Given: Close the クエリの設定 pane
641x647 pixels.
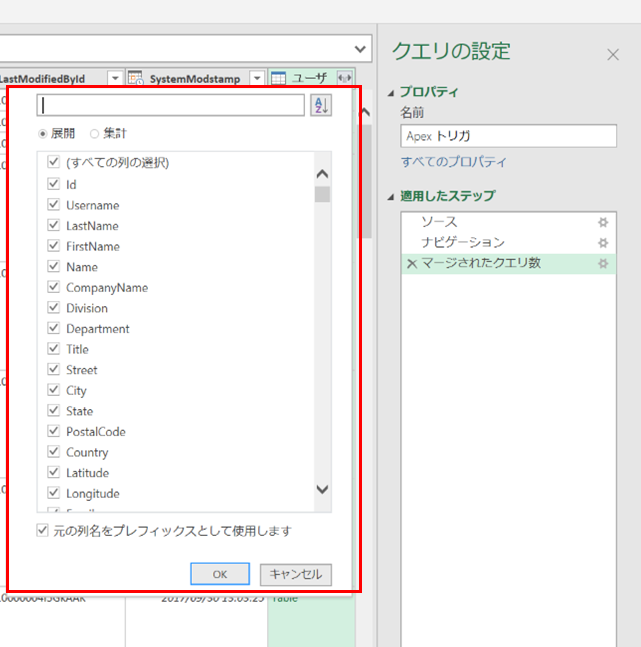Looking at the screenshot, I should click(613, 54).
